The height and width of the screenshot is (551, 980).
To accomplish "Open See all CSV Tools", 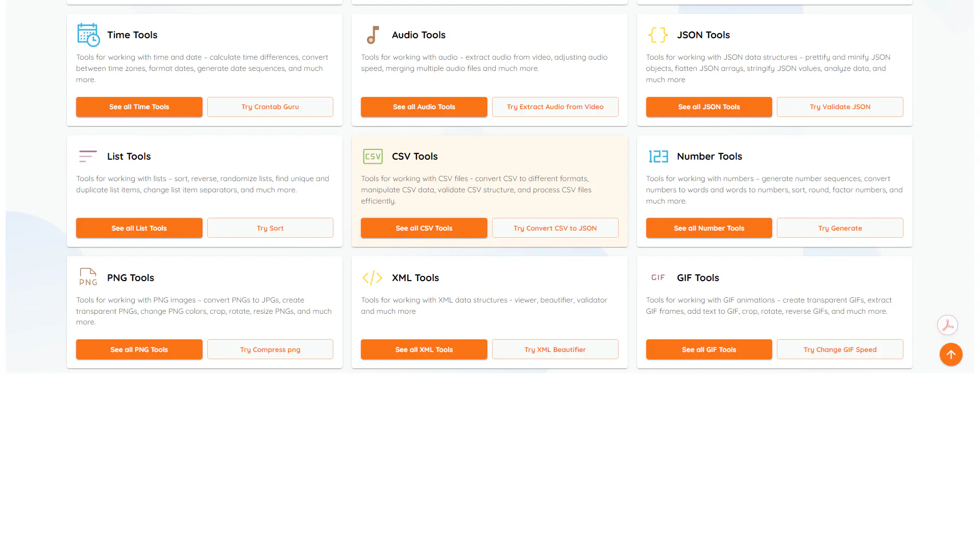I will pyautogui.click(x=424, y=228).
